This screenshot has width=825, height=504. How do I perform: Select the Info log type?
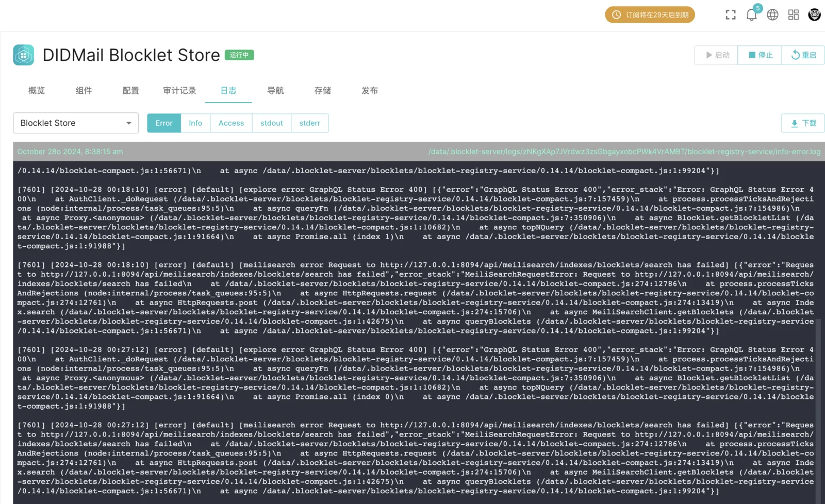[x=195, y=123]
